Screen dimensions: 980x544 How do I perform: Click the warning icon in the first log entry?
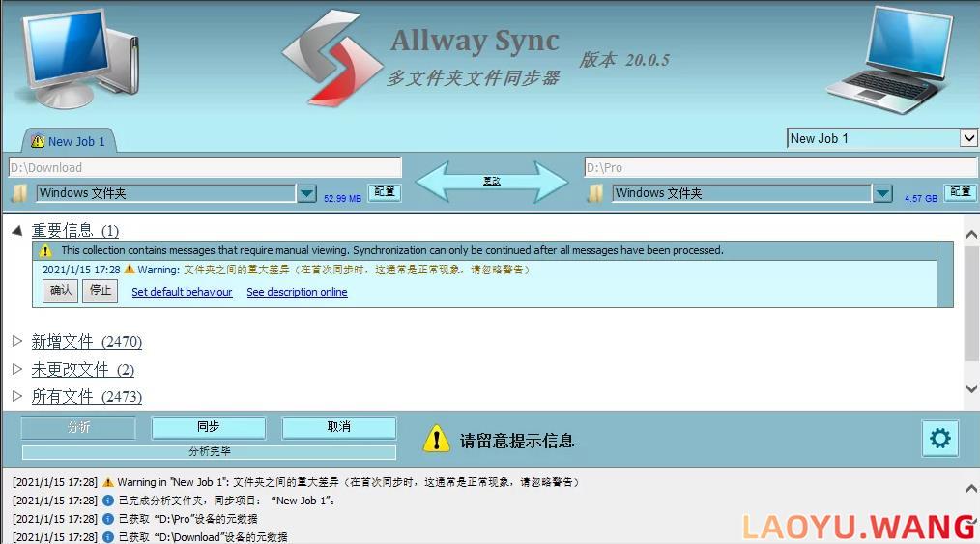(108, 482)
